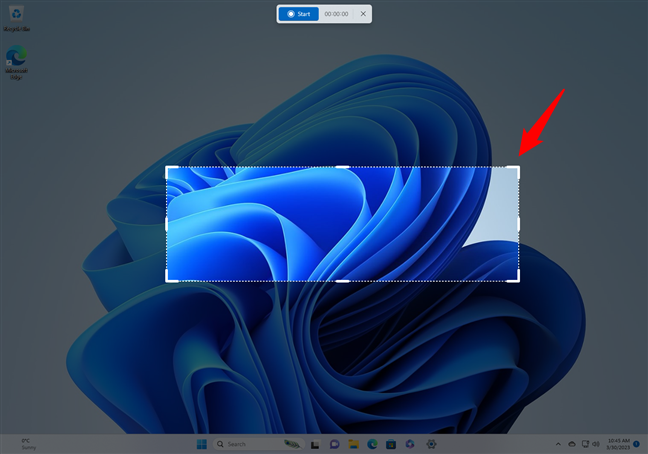Click the bottom-left selection corner handle
Screen dimensions: 648x454
tap(167, 280)
